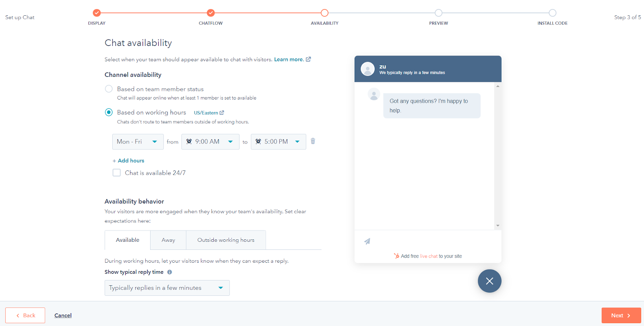Click the completed Chatflow step circle
The height and width of the screenshot is (326, 644).
coord(211,13)
